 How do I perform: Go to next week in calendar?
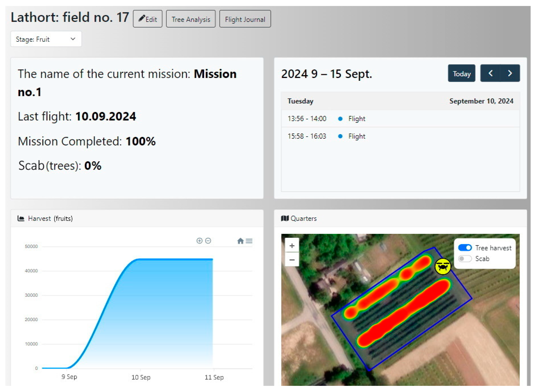(x=510, y=73)
